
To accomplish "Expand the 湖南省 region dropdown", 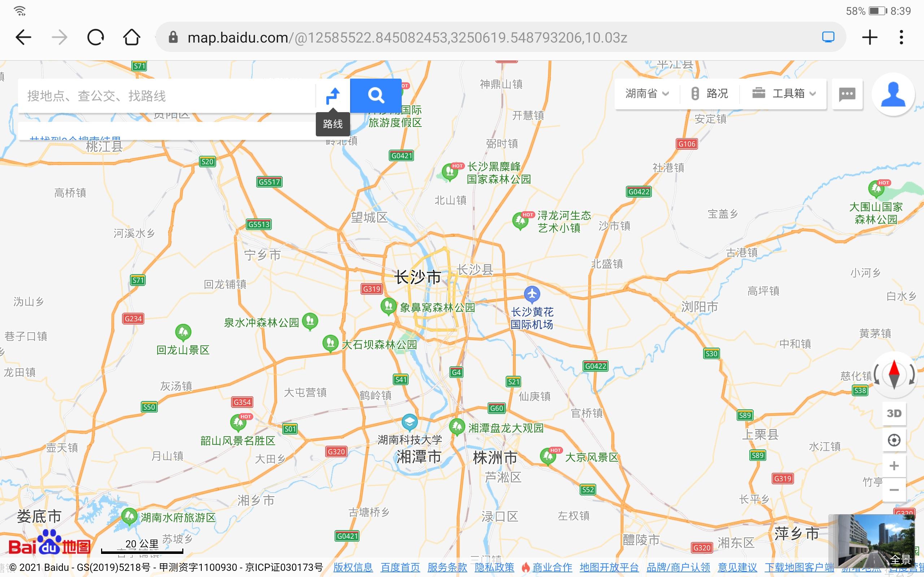I will 647,93.
